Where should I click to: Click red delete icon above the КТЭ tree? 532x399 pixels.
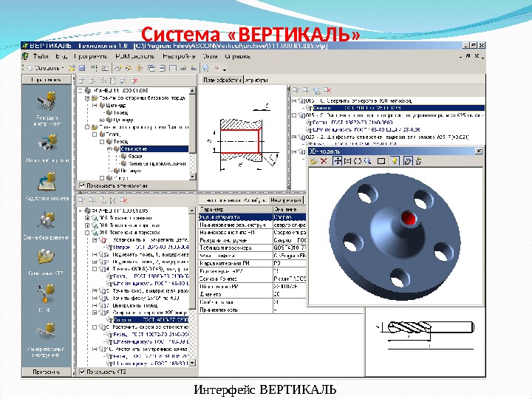[x=134, y=81]
